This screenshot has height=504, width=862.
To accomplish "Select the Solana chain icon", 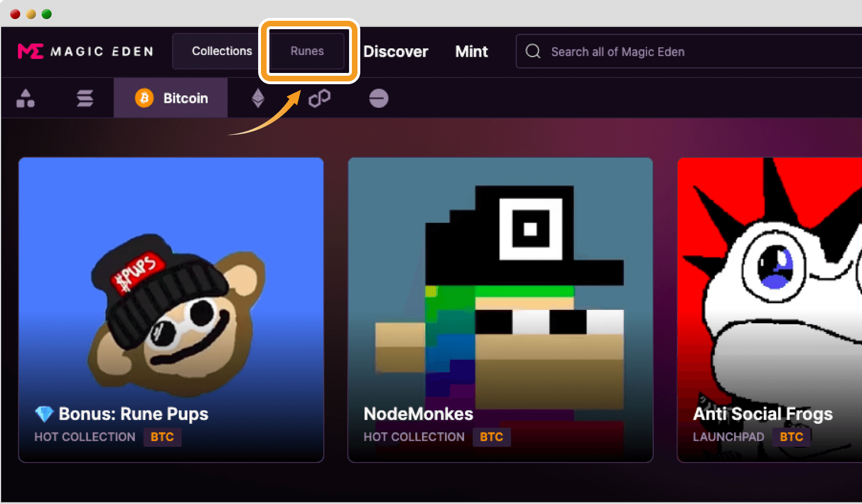I will pyautogui.click(x=85, y=98).
